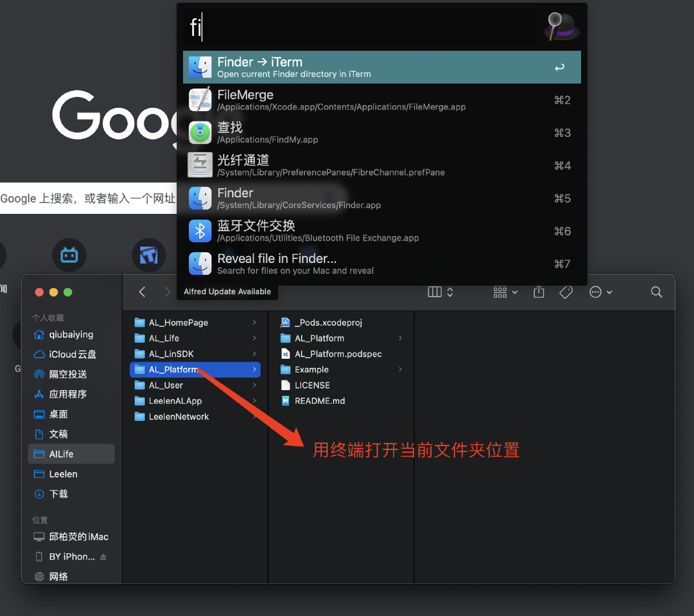The width and height of the screenshot is (694, 616).
Task: Open 桌面 in Finder sidebar
Action: point(71,414)
